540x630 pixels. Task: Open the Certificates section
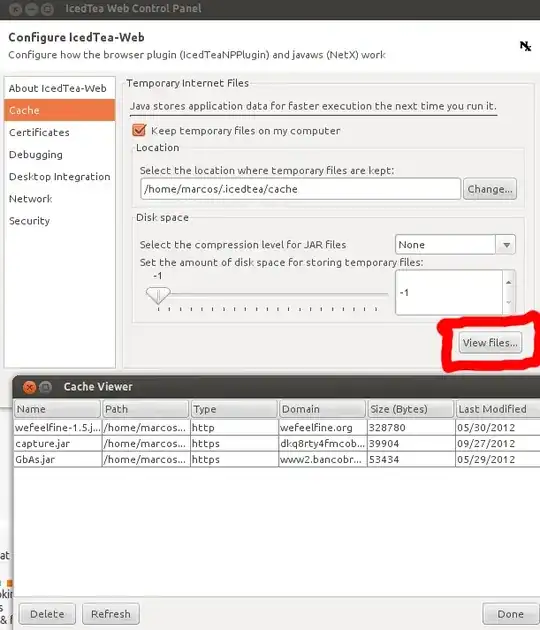39,133
